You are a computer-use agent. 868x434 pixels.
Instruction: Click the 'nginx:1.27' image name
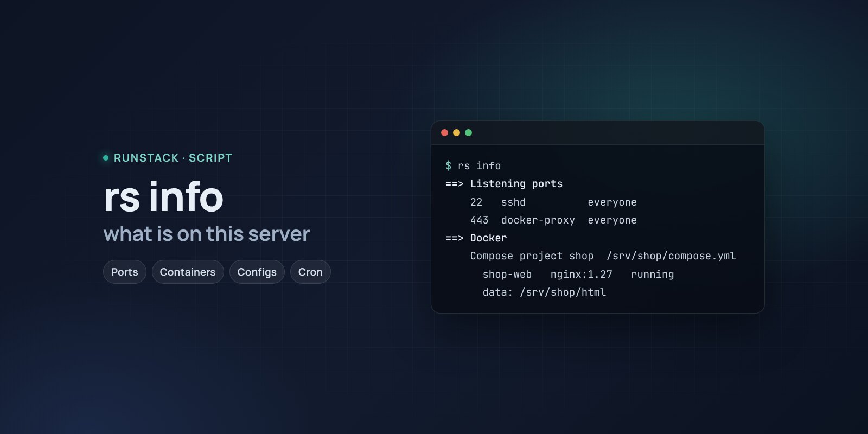(581, 274)
